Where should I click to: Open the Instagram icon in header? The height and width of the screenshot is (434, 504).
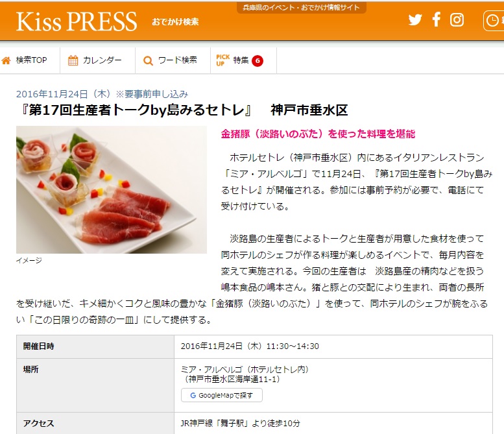457,20
